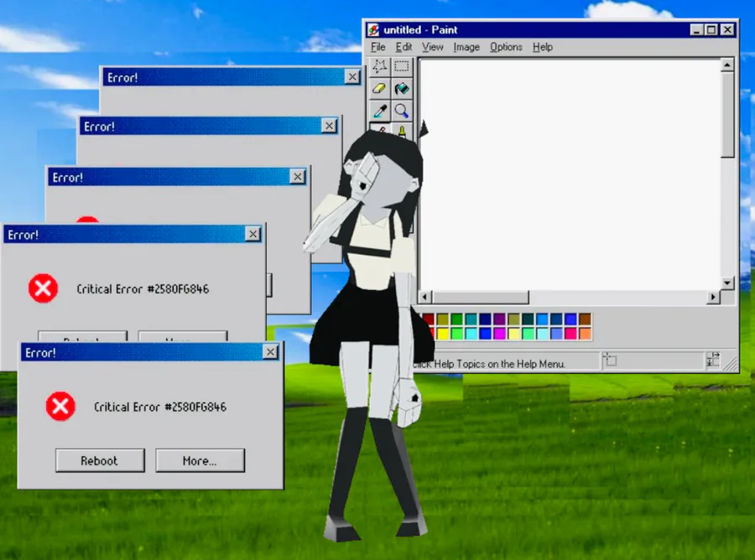Activate the Pick Color eyedropper tool
755x560 pixels.
coord(379,111)
